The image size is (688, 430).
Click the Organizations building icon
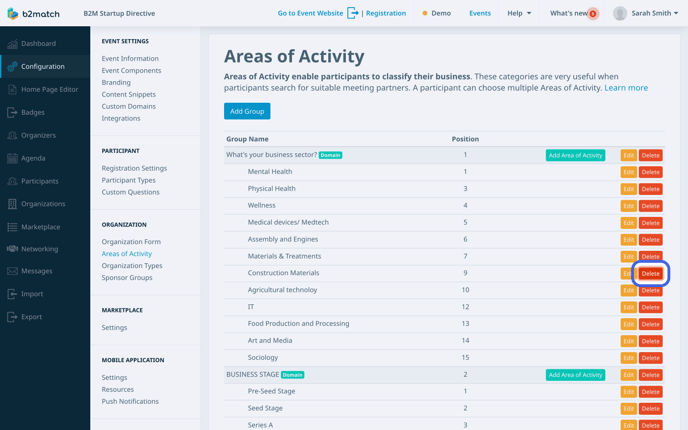click(x=12, y=204)
